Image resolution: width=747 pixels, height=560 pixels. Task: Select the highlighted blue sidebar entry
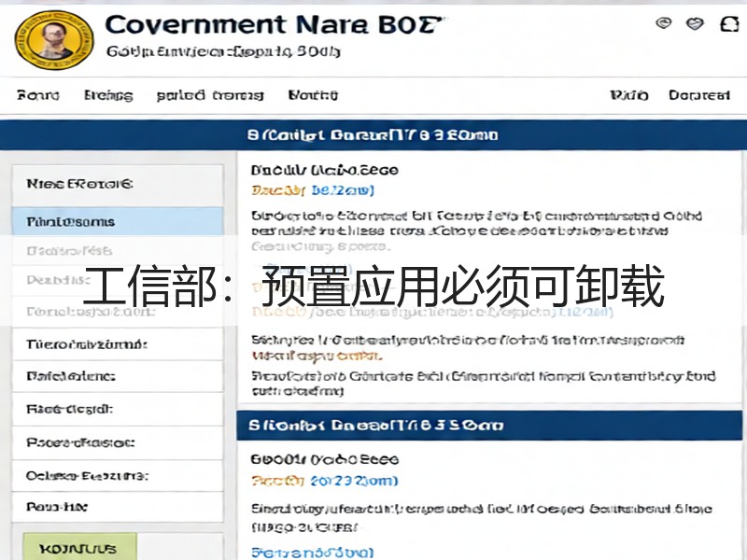tap(118, 221)
